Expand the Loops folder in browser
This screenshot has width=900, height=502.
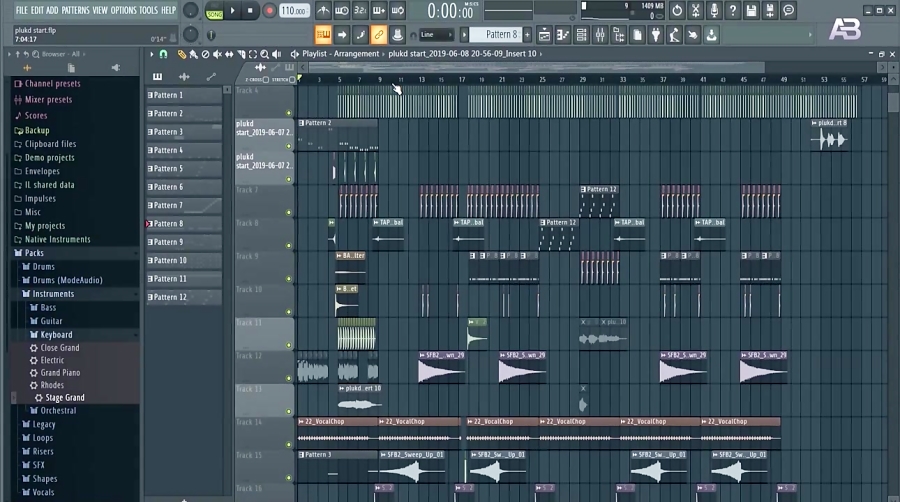coord(43,438)
